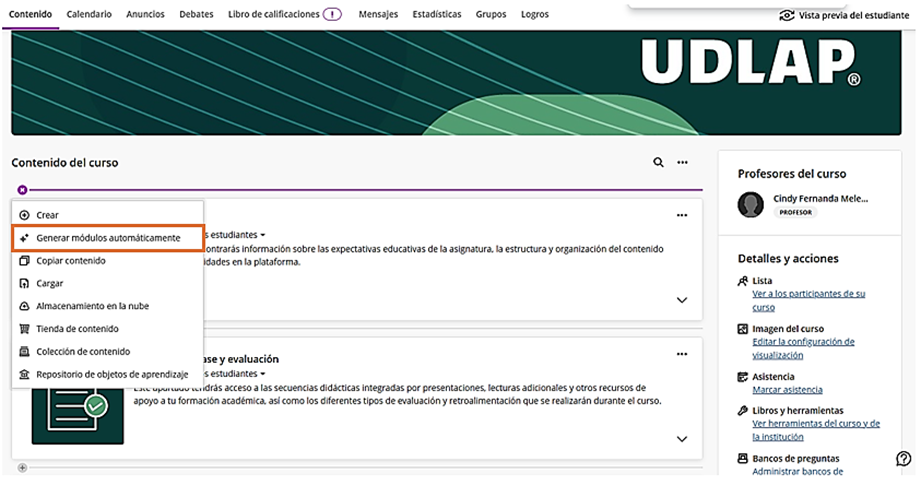Click the student preview eye icon

pyautogui.click(x=786, y=15)
